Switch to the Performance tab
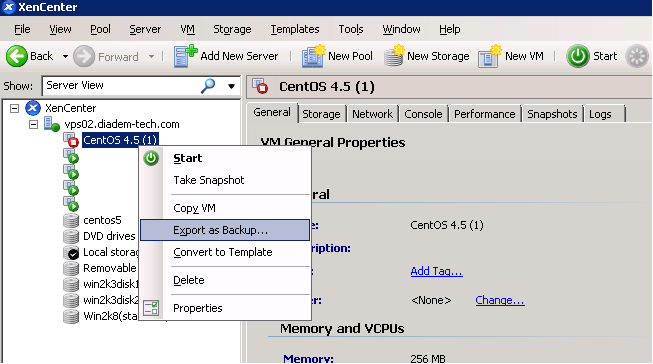653x364 pixels. [484, 114]
